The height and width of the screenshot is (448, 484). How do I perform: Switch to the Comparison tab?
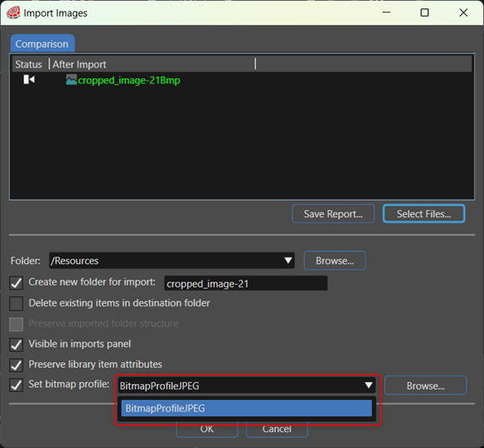point(42,43)
